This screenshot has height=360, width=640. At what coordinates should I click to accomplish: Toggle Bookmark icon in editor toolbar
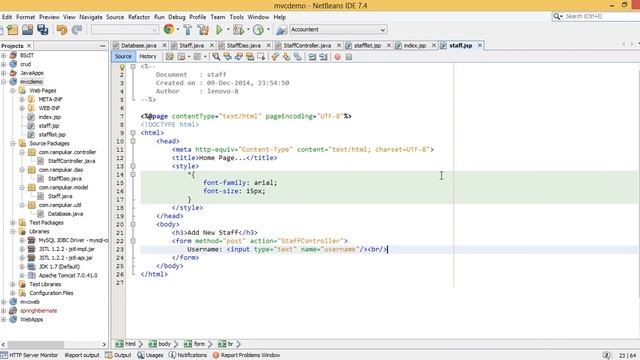pyautogui.click(x=298, y=57)
